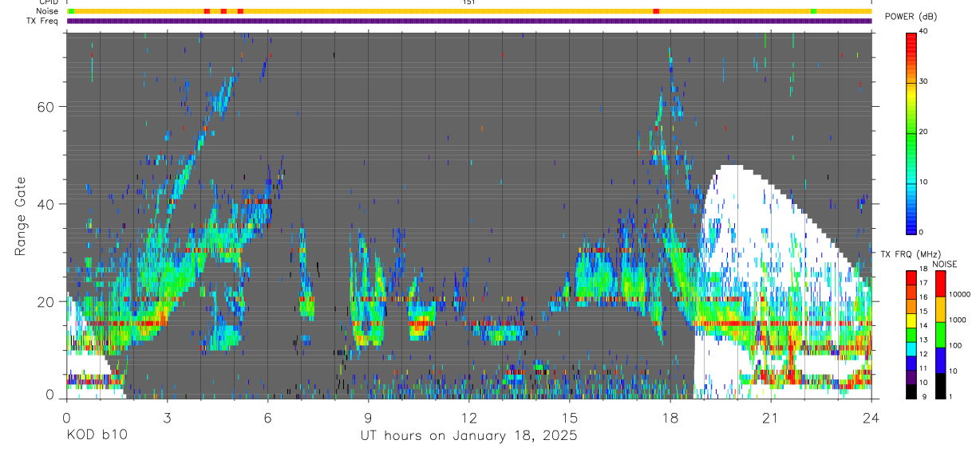Click red Noise strip marker near 17.5 UT

click(656, 11)
